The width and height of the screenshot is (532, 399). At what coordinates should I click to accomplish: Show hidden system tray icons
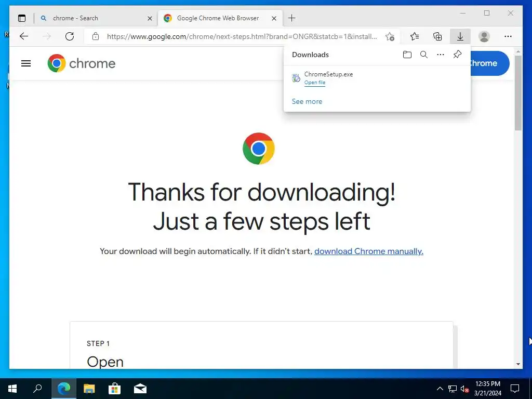pos(440,389)
